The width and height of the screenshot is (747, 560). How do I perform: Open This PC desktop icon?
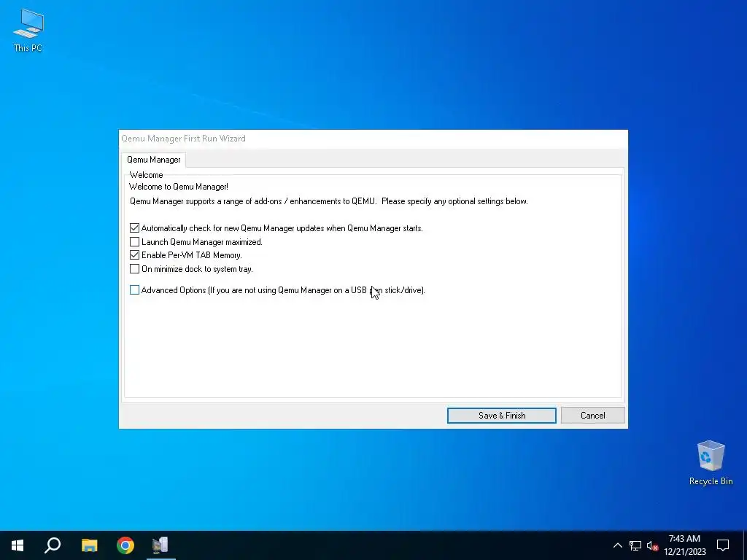(x=28, y=29)
